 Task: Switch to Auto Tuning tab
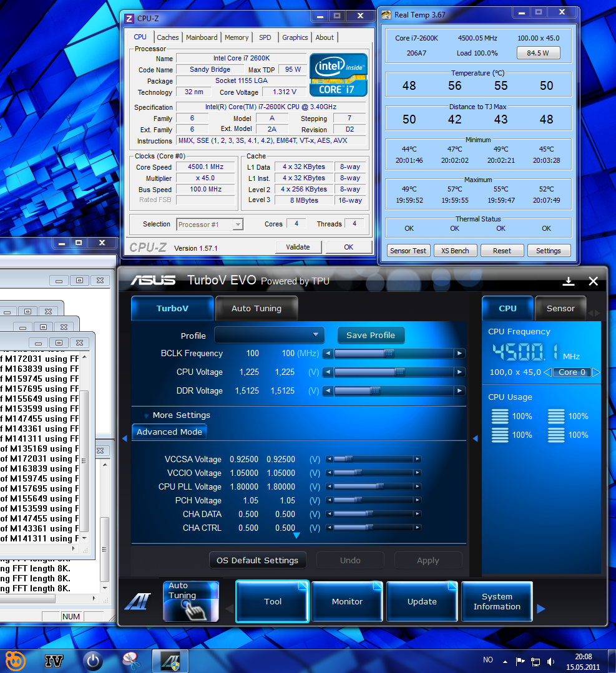tap(257, 308)
